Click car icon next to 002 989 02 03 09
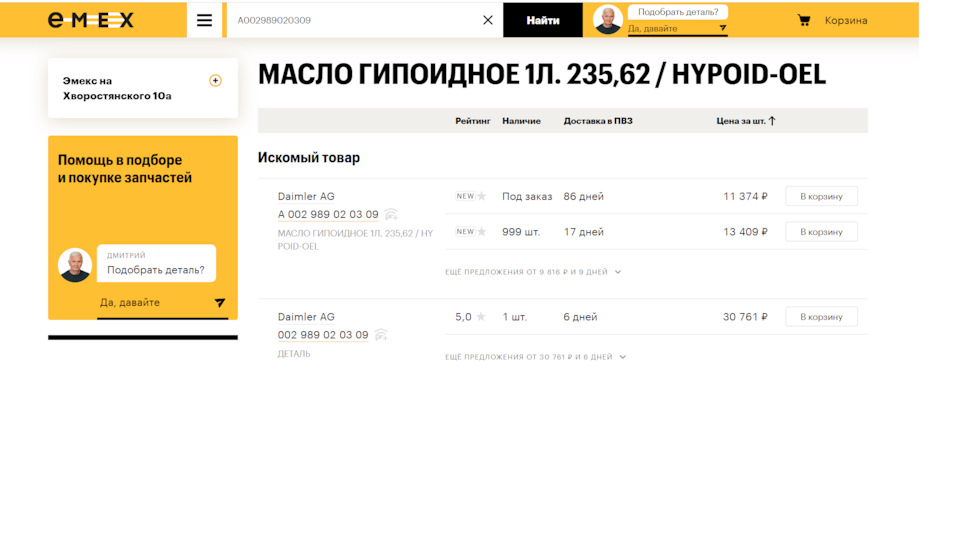The width and height of the screenshot is (960, 540). click(x=381, y=335)
